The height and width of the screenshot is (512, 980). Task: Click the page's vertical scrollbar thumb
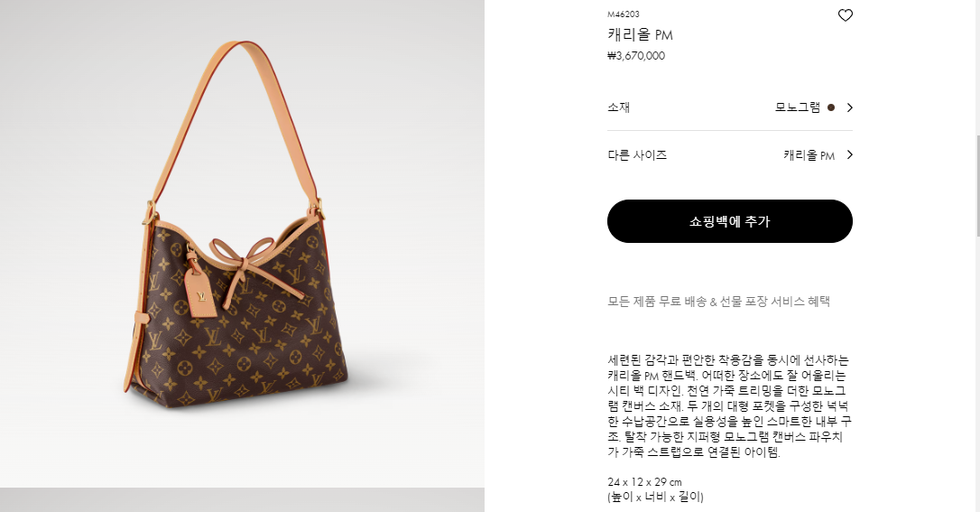(977, 185)
